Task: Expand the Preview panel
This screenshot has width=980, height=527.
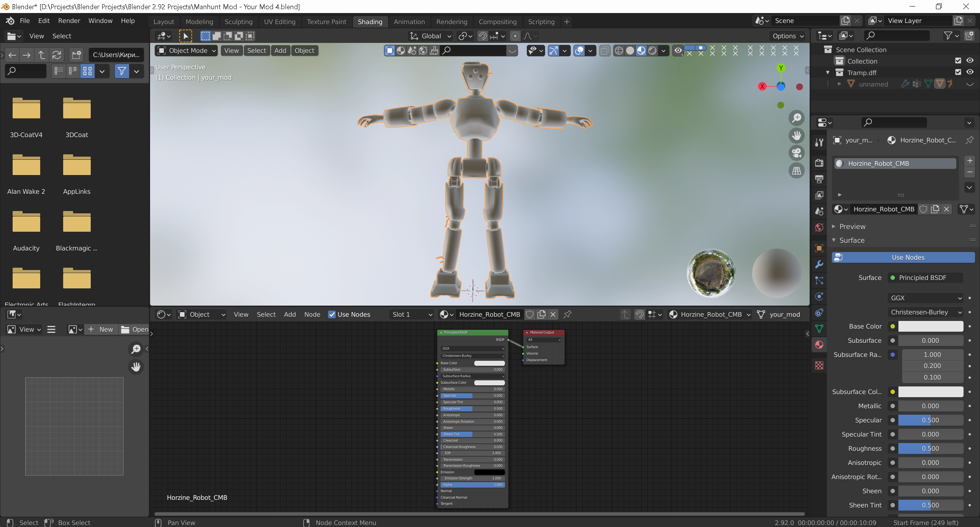Action: 852,226
